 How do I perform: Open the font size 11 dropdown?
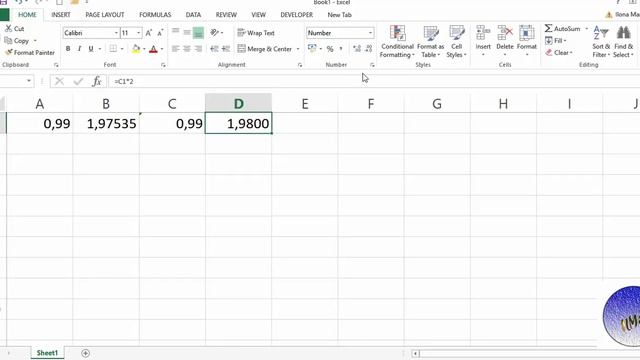[x=139, y=33]
